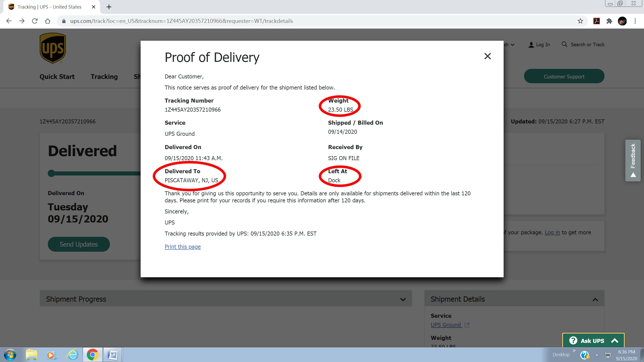Expand the Ask UPS chat widget
The height and width of the screenshot is (362, 644).
[593, 341]
